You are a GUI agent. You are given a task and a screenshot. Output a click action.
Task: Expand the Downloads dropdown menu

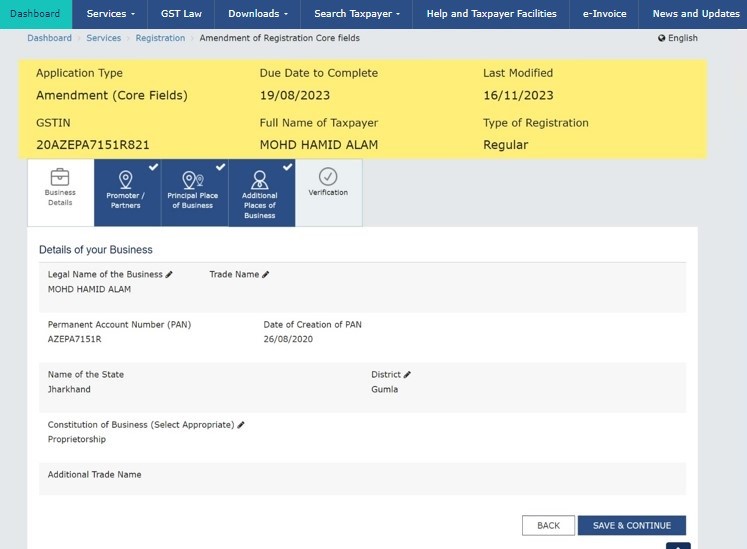pyautogui.click(x=258, y=14)
